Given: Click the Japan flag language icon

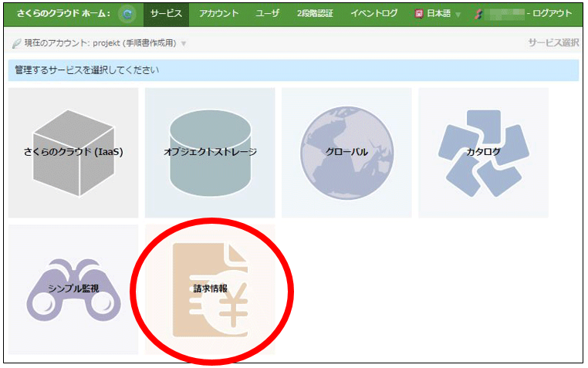Looking at the screenshot, I should [419, 14].
